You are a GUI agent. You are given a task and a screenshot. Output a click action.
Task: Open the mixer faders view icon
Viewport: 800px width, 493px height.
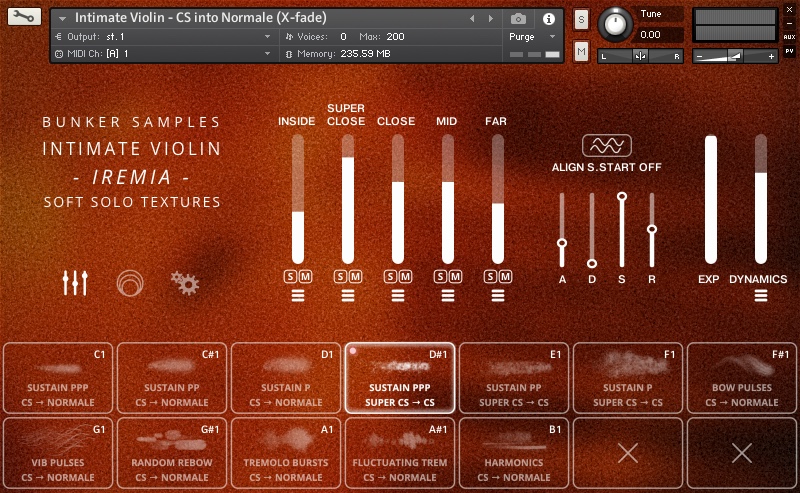[x=75, y=283]
